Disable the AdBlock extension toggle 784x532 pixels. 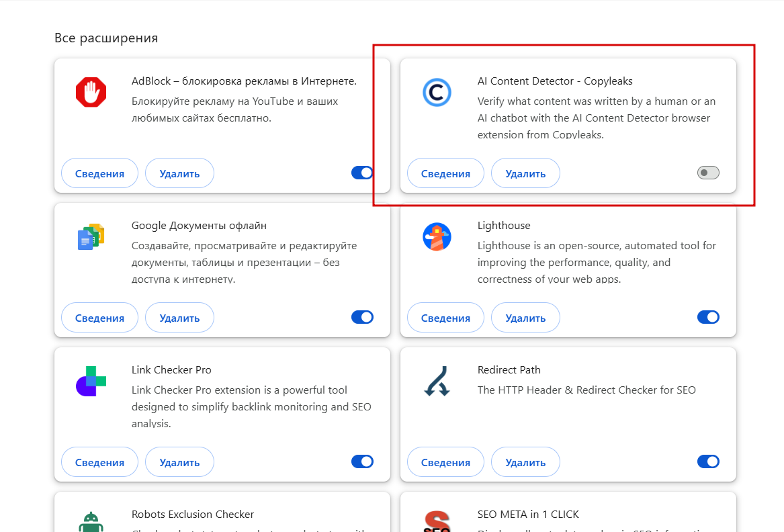click(362, 173)
